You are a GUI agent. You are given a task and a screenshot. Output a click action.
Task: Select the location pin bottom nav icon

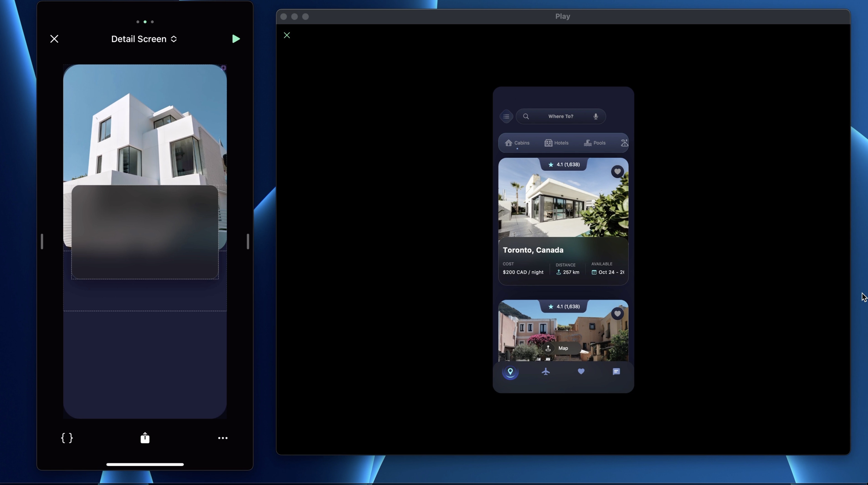click(510, 372)
